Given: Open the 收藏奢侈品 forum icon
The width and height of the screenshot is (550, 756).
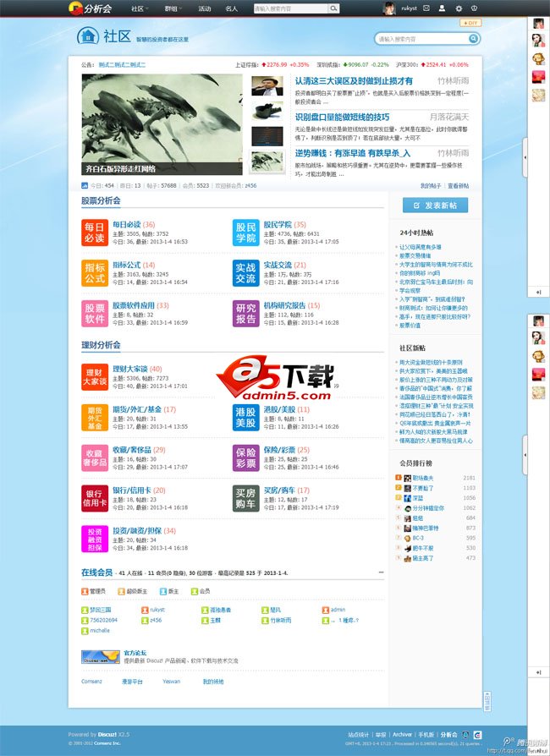Looking at the screenshot, I should click(x=95, y=458).
